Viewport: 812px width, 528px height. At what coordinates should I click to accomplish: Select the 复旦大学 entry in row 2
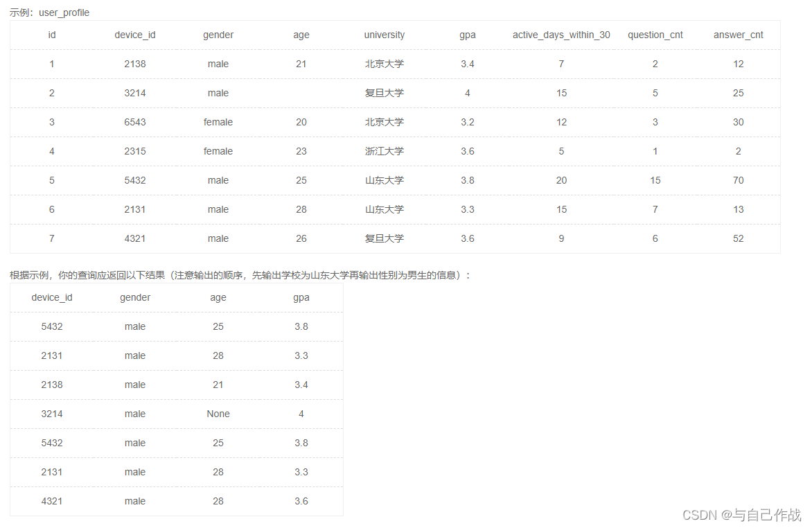[x=384, y=93]
